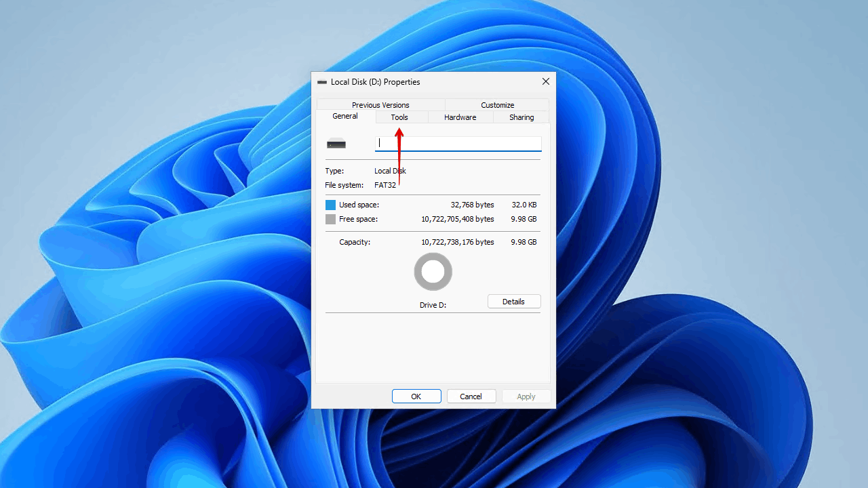Click the Drive D: label below the chart
868x488 pixels.
point(433,305)
